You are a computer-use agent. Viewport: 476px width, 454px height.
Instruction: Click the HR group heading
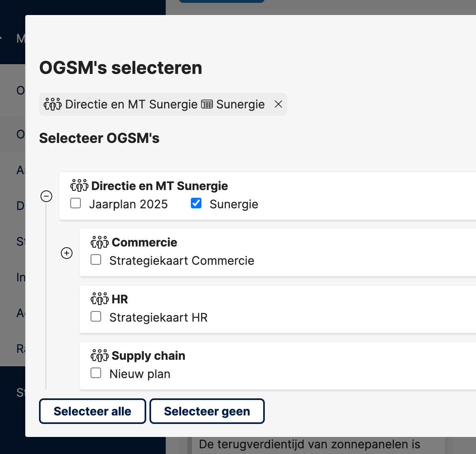(119, 299)
